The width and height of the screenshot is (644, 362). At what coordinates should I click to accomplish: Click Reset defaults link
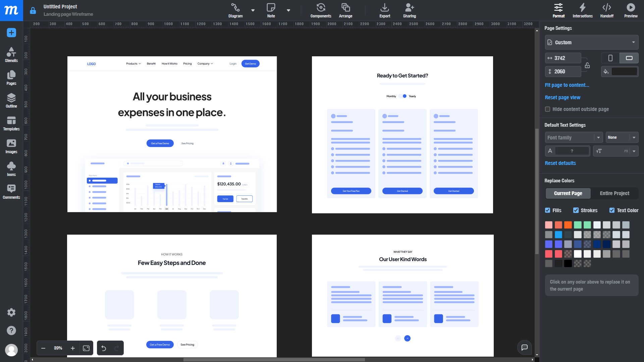pos(560,163)
